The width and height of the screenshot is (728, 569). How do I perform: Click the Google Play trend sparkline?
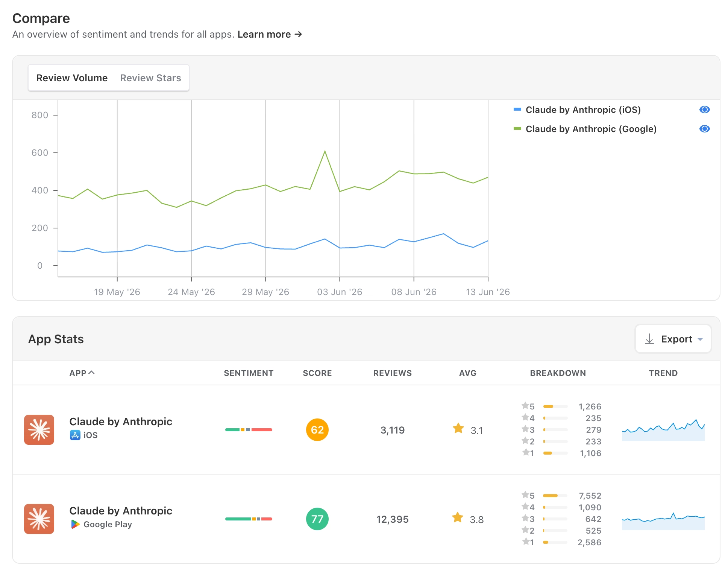663,521
